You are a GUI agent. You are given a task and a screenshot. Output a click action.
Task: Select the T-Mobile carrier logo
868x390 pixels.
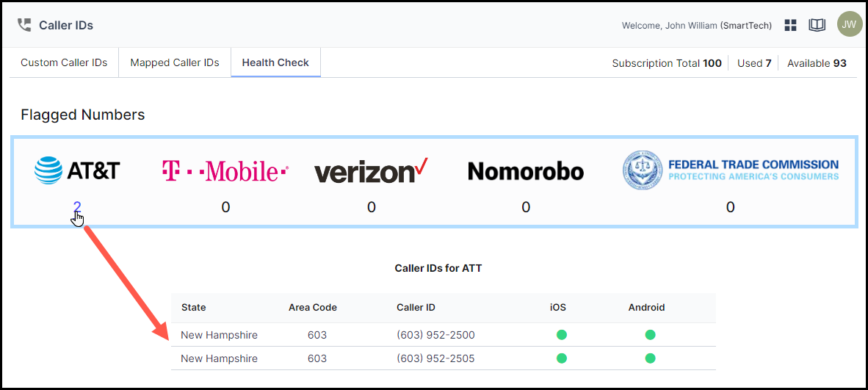point(225,170)
